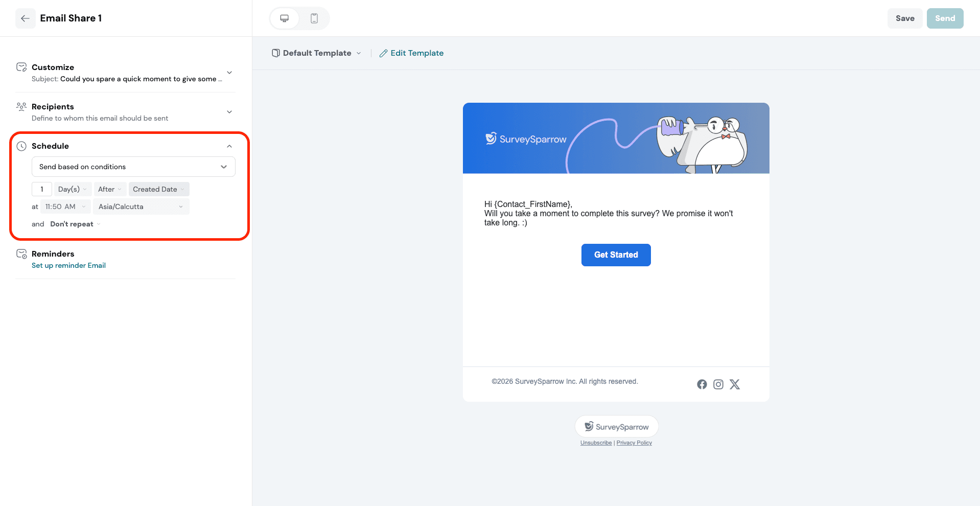Image resolution: width=980 pixels, height=506 pixels.
Task: Click the Facebook icon in email footer
Action: [702, 384]
